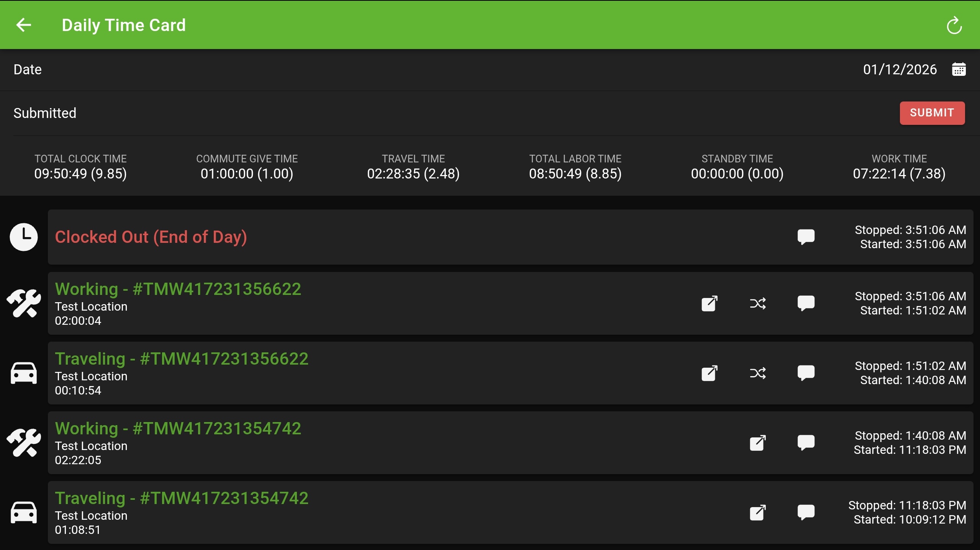Open comment on Working #TMW417231354742
This screenshot has height=550, width=980.
(806, 443)
